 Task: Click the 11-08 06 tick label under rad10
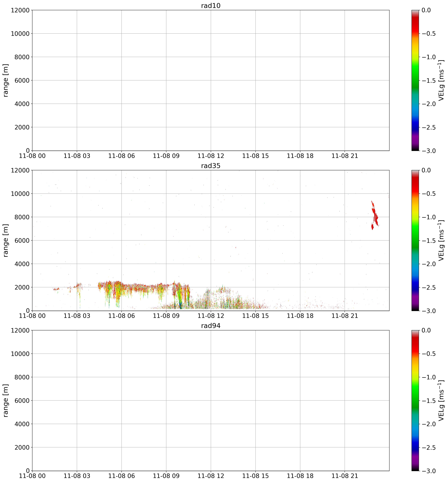(x=121, y=156)
